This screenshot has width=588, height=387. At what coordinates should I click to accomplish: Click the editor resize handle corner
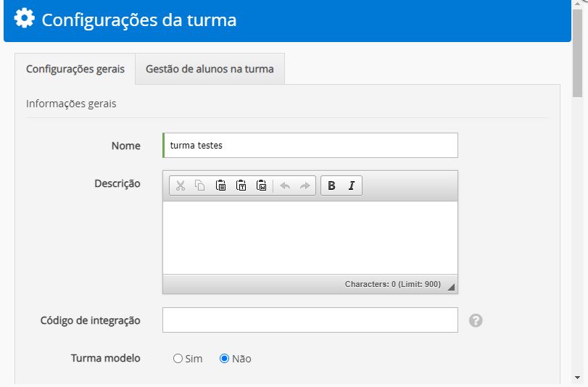452,287
